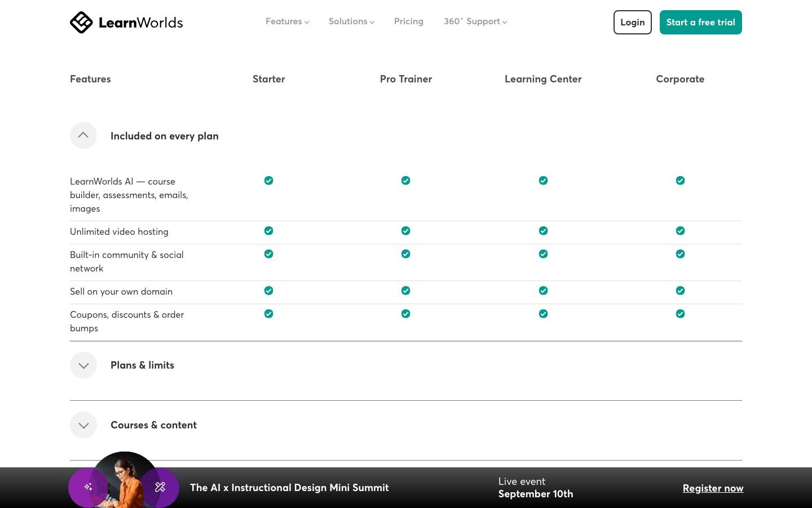Click the Corporate column header
This screenshot has width=812, height=508.
(x=680, y=79)
